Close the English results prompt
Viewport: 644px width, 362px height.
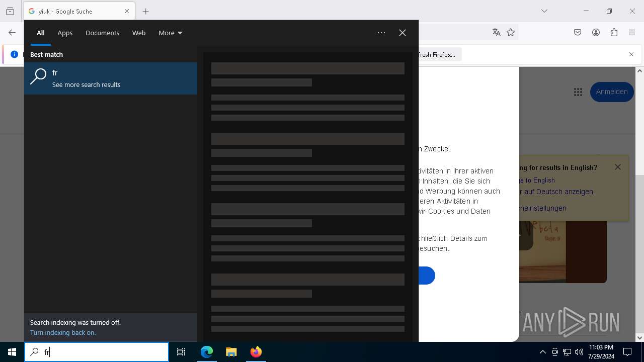pos(618,167)
